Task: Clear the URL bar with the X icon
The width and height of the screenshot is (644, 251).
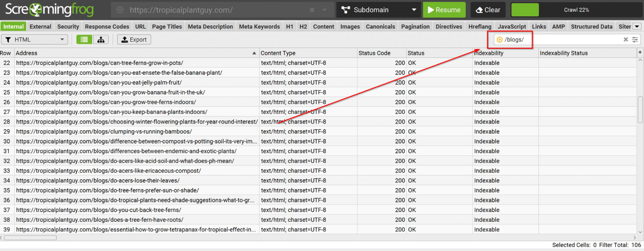Action: click(312, 10)
